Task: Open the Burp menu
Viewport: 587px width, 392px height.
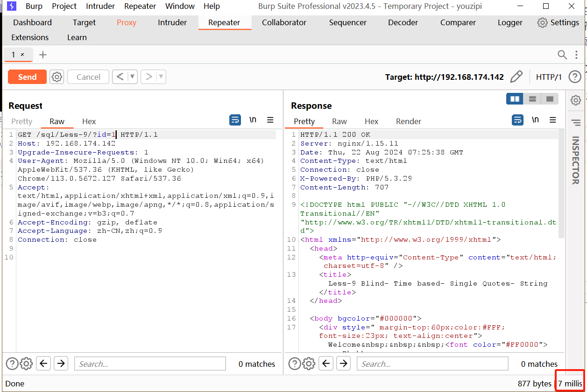Action: click(x=34, y=6)
